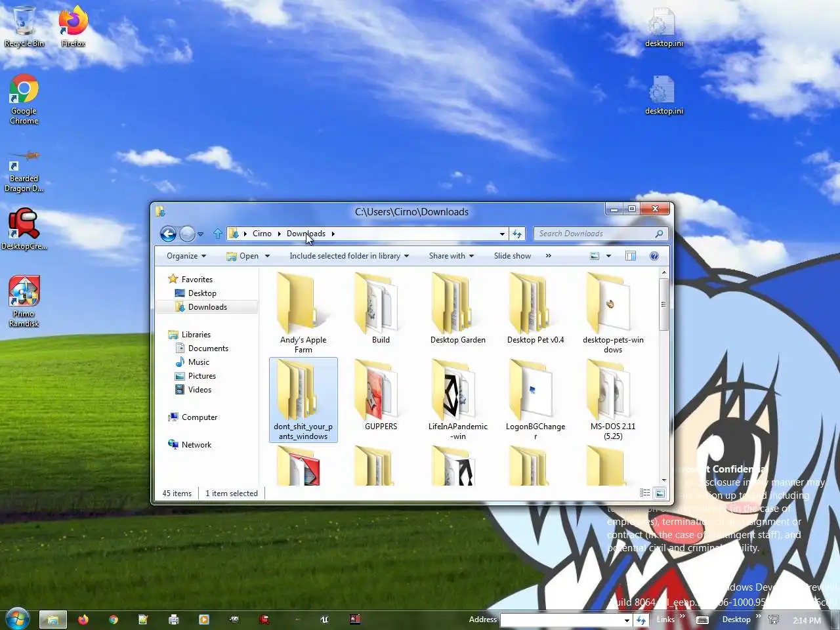Select the Andy's Apple Farm folder
The width and height of the screenshot is (840, 630).
click(x=303, y=313)
